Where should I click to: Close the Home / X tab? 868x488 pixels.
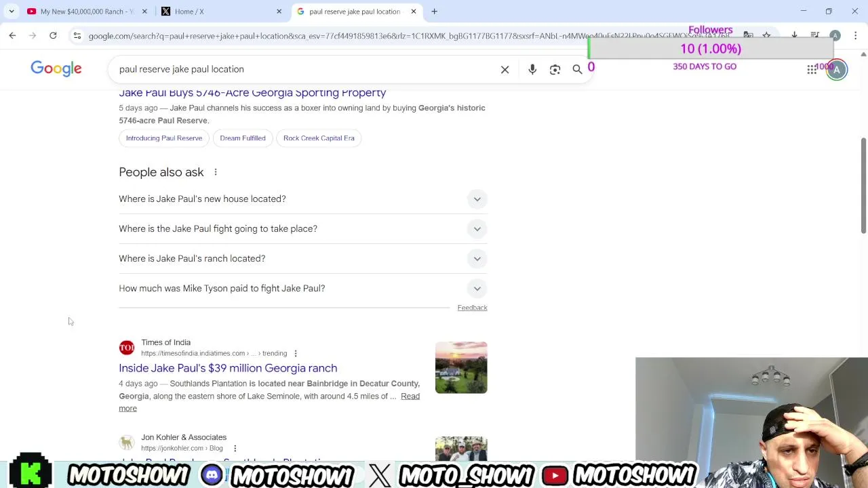[279, 12]
